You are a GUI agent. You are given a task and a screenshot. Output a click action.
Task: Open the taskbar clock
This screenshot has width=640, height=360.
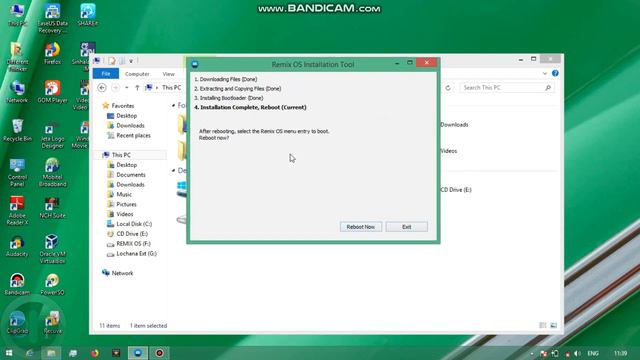tap(620, 353)
